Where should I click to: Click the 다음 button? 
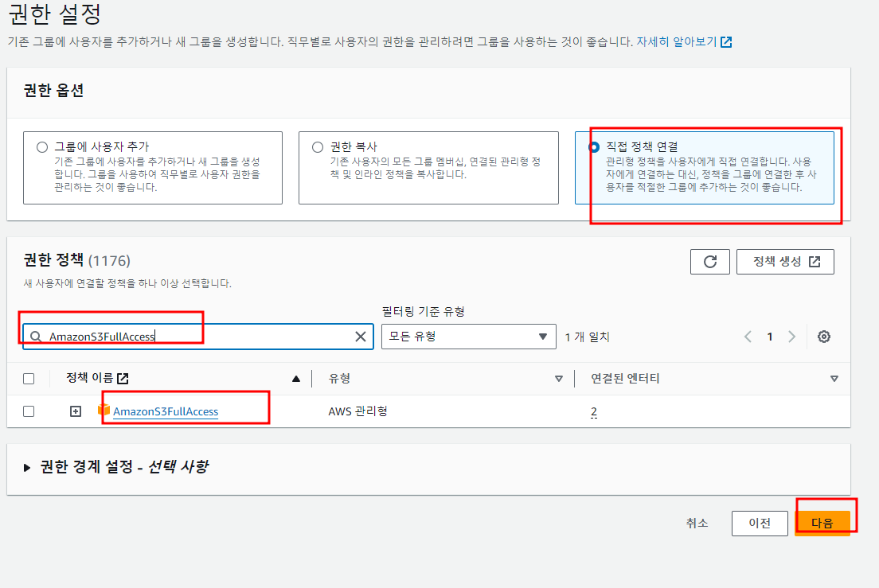point(822,523)
